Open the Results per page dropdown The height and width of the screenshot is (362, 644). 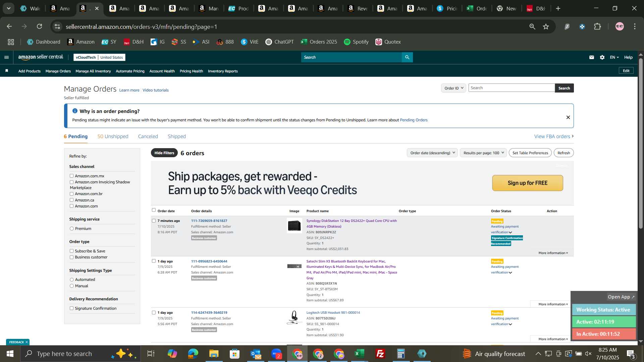(x=483, y=153)
